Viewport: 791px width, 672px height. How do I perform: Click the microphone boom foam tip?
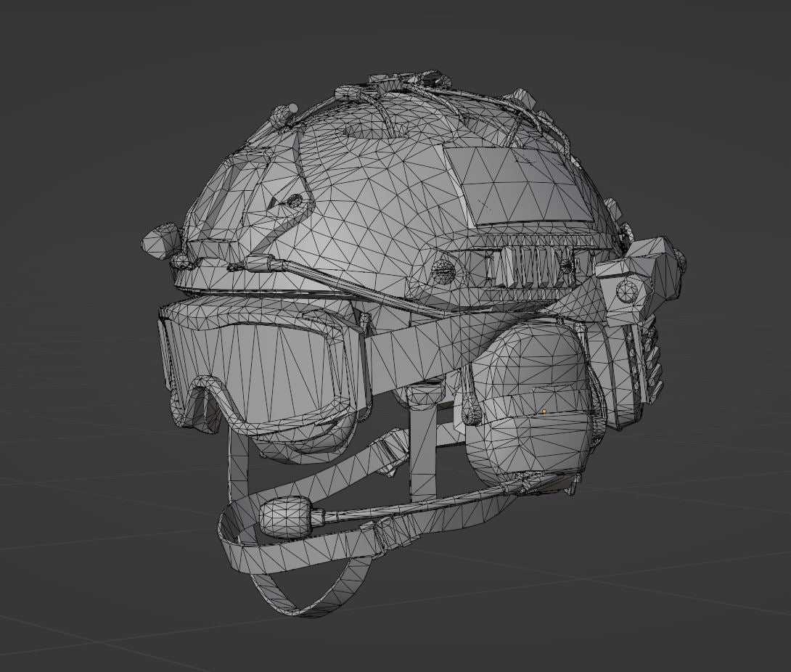tap(284, 516)
